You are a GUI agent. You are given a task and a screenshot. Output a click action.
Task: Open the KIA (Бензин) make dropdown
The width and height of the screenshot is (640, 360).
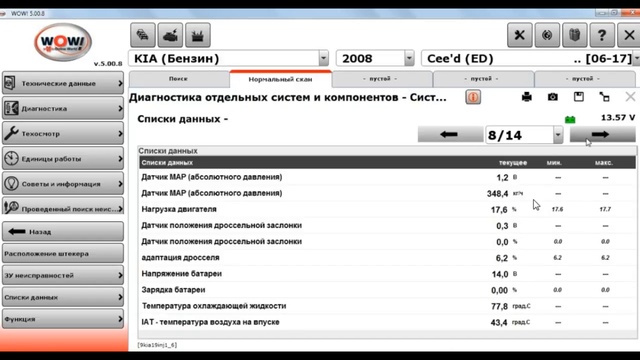click(x=323, y=58)
